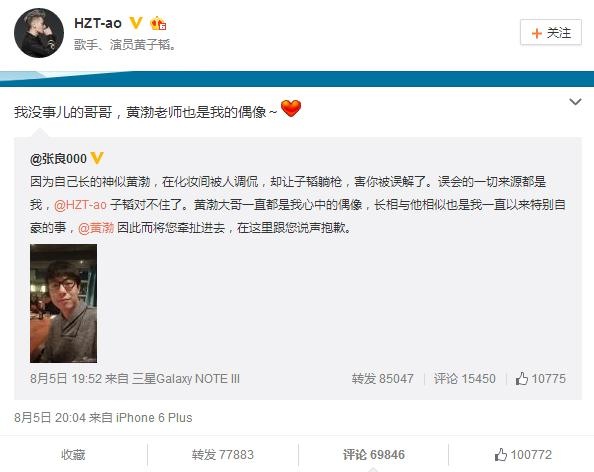Click the 三星Galaxy NOTE III source link
594x472 pixels.
(x=186, y=378)
